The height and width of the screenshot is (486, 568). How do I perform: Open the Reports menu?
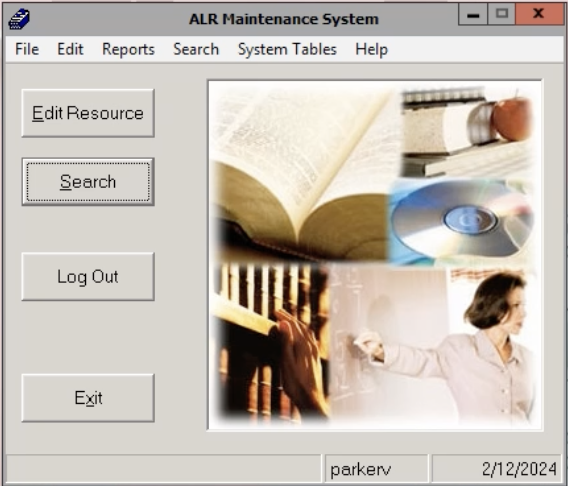click(128, 49)
